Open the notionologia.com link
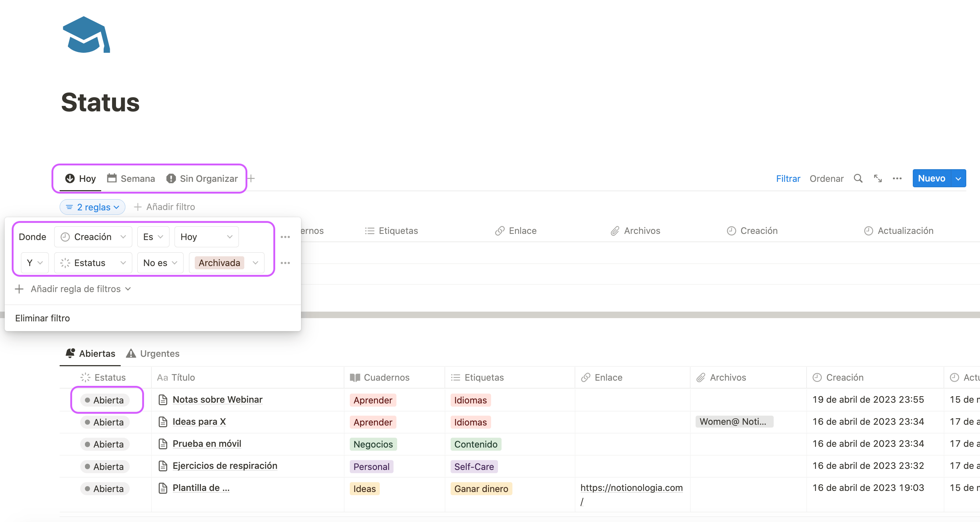This screenshot has width=980, height=522. [631, 488]
